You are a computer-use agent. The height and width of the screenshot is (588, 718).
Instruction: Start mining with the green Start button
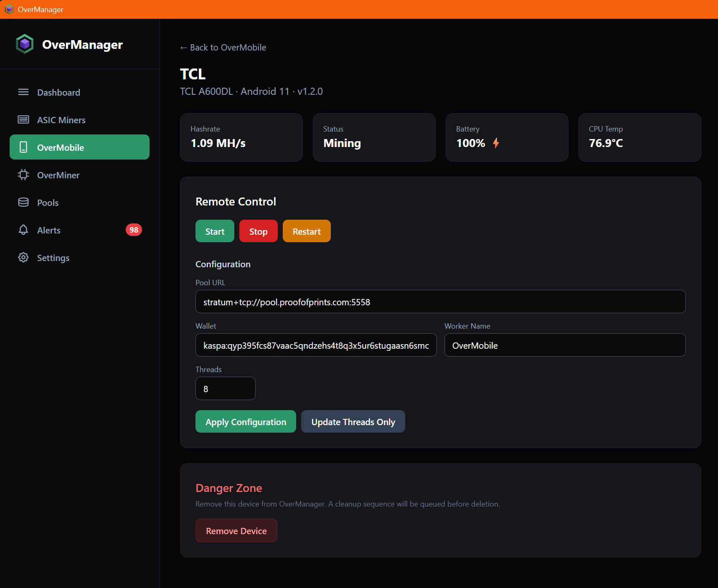pyautogui.click(x=215, y=231)
